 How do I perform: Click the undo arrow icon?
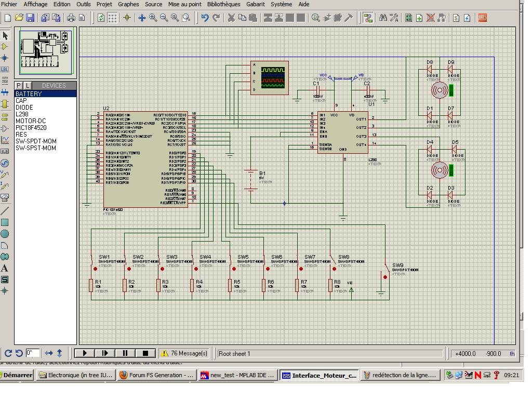[205, 18]
